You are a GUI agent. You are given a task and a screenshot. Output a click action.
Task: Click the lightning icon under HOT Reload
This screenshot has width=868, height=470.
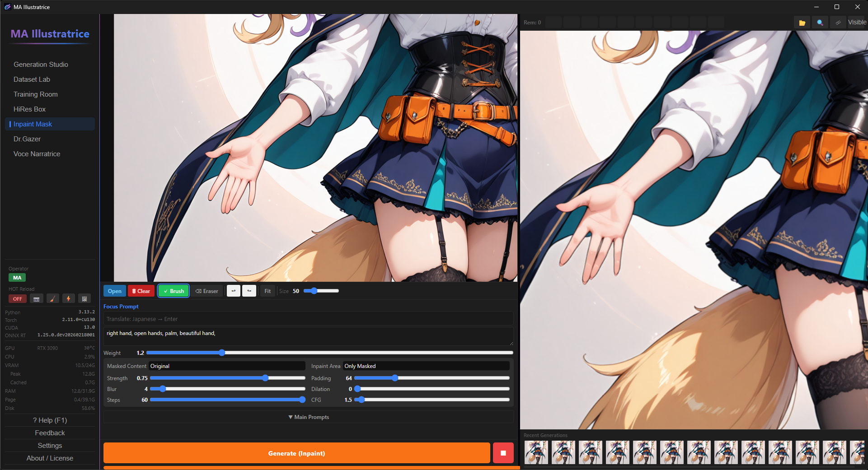(68, 298)
